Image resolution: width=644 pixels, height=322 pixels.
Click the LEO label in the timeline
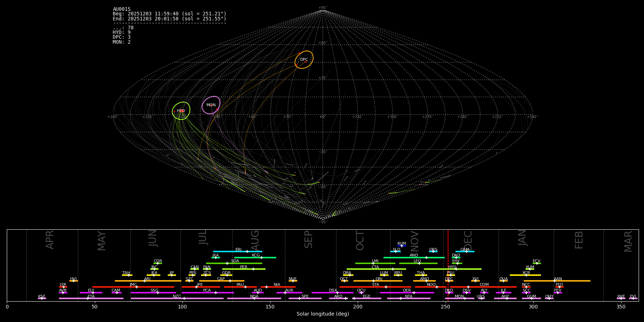pyautogui.click(x=418, y=261)
